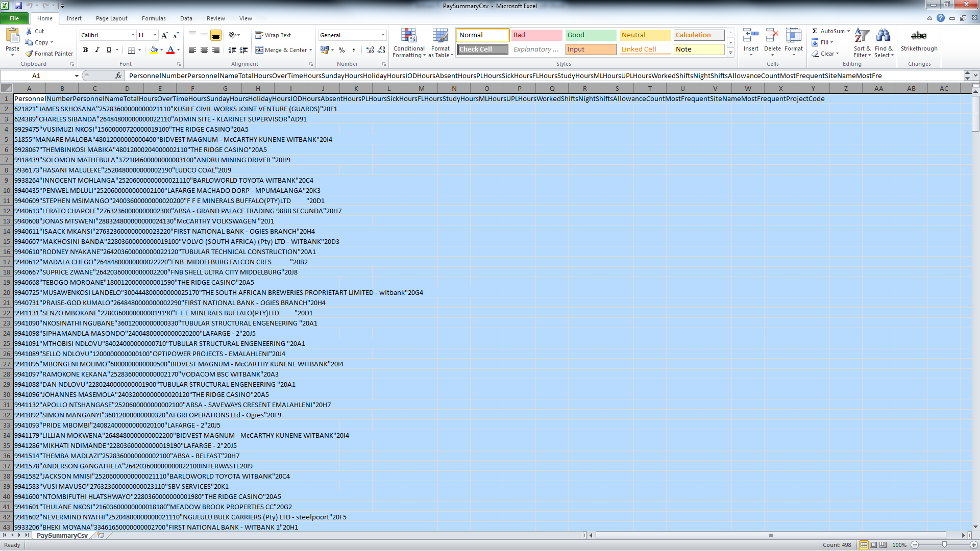The height and width of the screenshot is (551, 980).
Task: Click Wrap Text button
Action: 273,35
